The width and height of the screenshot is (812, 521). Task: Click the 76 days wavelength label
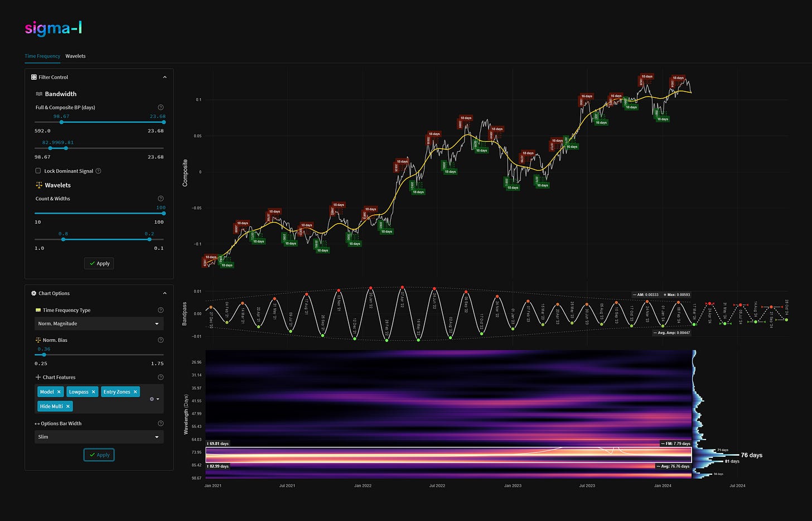click(x=751, y=455)
